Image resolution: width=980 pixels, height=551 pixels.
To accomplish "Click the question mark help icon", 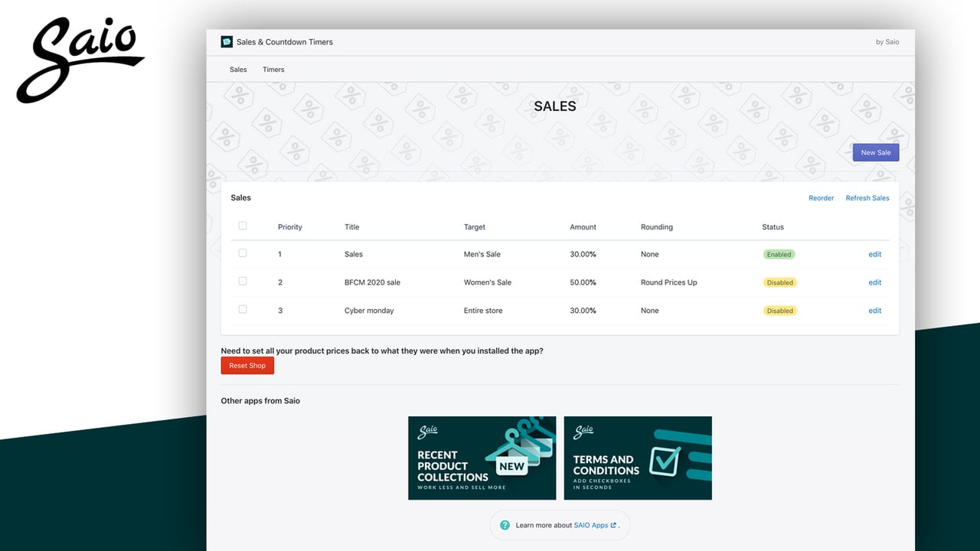I will point(505,525).
